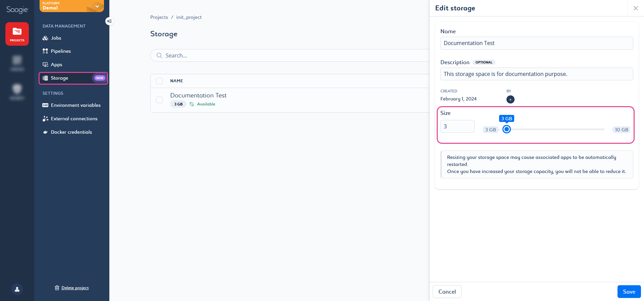Click the NEW badge on Storage
Image resolution: width=644 pixels, height=301 pixels.
[x=100, y=78]
